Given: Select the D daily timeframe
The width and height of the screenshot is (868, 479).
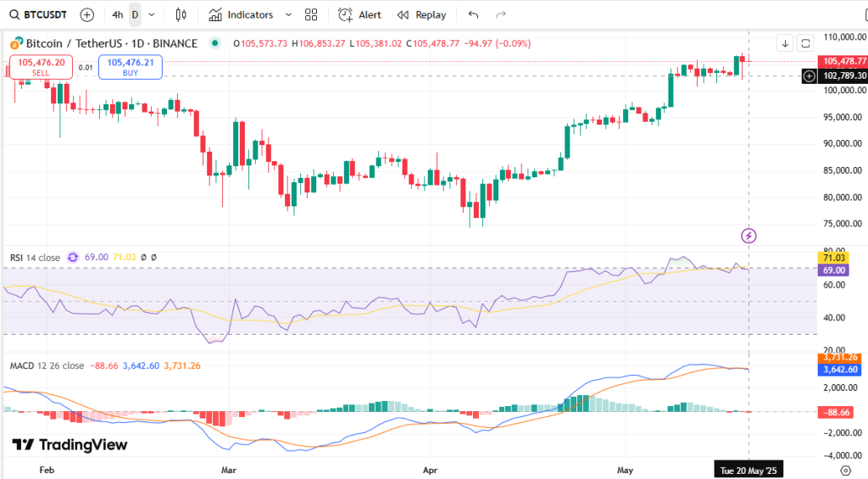Looking at the screenshot, I should coord(134,14).
